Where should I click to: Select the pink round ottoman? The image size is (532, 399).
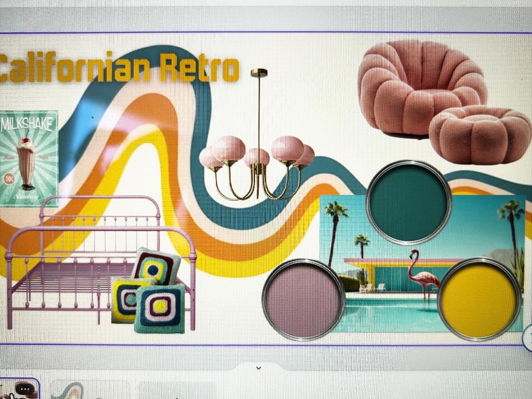480,135
